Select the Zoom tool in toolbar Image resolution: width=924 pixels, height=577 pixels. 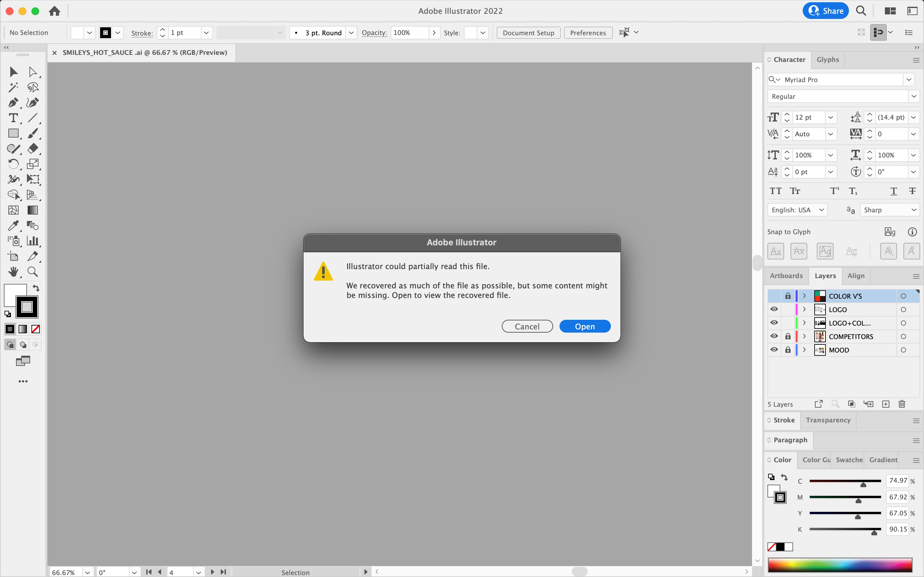pos(33,272)
